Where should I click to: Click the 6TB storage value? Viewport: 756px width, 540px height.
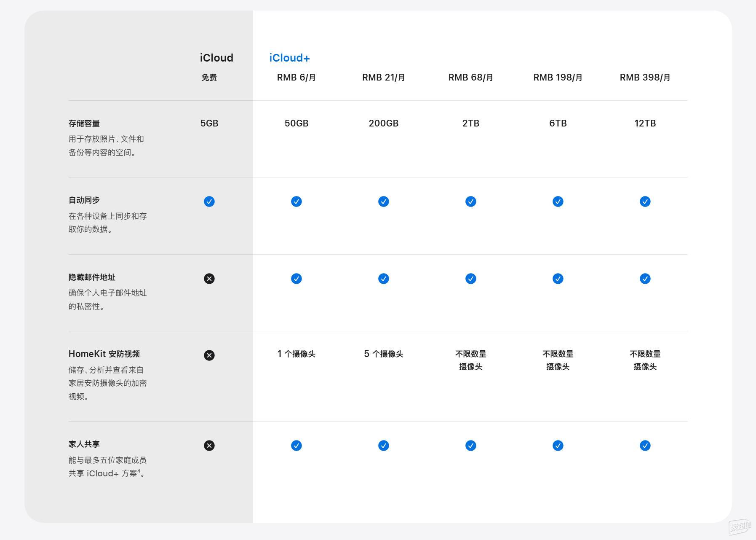coord(558,123)
